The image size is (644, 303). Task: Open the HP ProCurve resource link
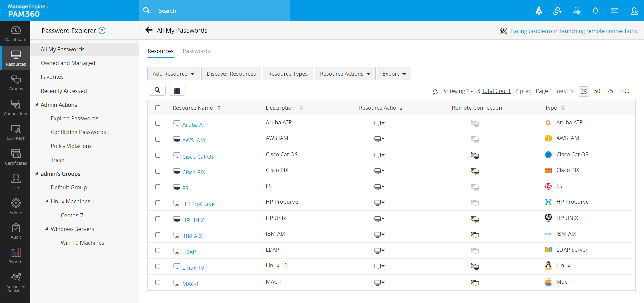click(x=198, y=204)
